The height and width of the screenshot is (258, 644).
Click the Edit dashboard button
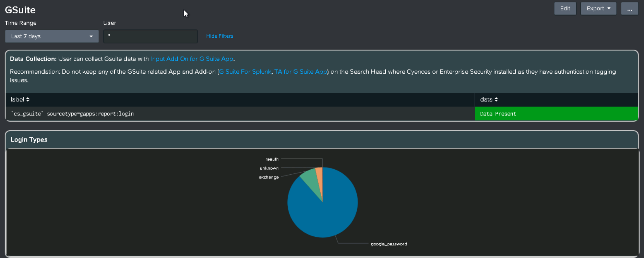click(565, 9)
